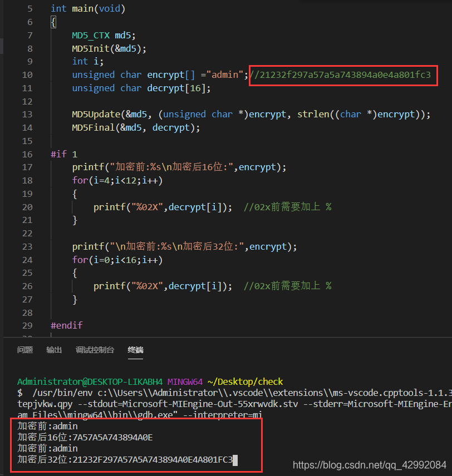Click the "MD5Init(&md5);" call
Viewport: 452px width, 476px height.
point(109,48)
